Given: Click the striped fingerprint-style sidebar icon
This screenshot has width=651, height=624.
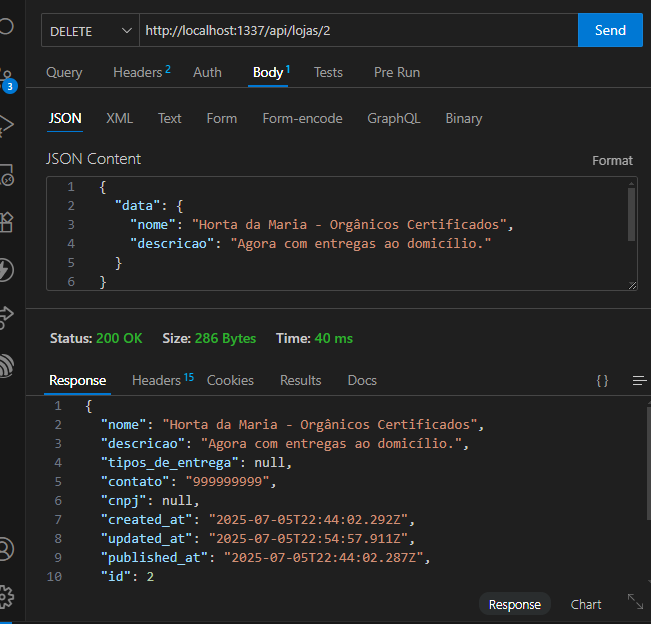Looking at the screenshot, I should [6, 366].
